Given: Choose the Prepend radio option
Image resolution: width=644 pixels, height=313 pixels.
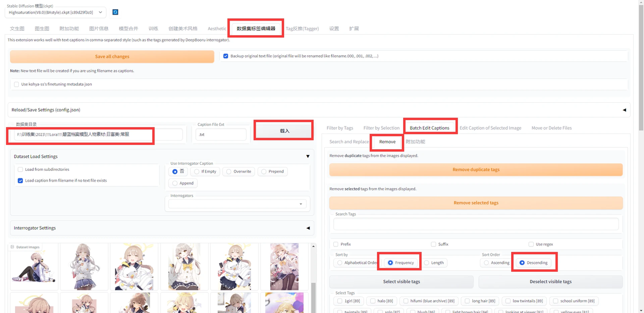Looking at the screenshot, I should [x=273, y=171].
